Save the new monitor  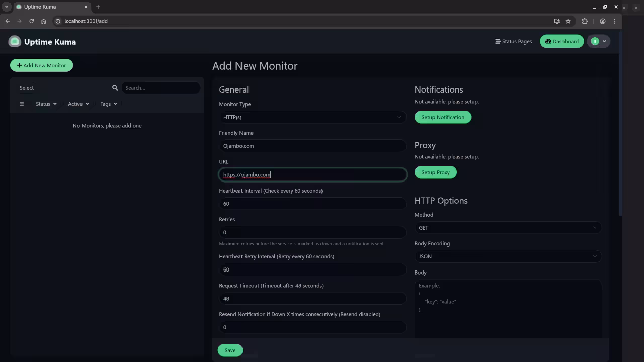(230, 350)
